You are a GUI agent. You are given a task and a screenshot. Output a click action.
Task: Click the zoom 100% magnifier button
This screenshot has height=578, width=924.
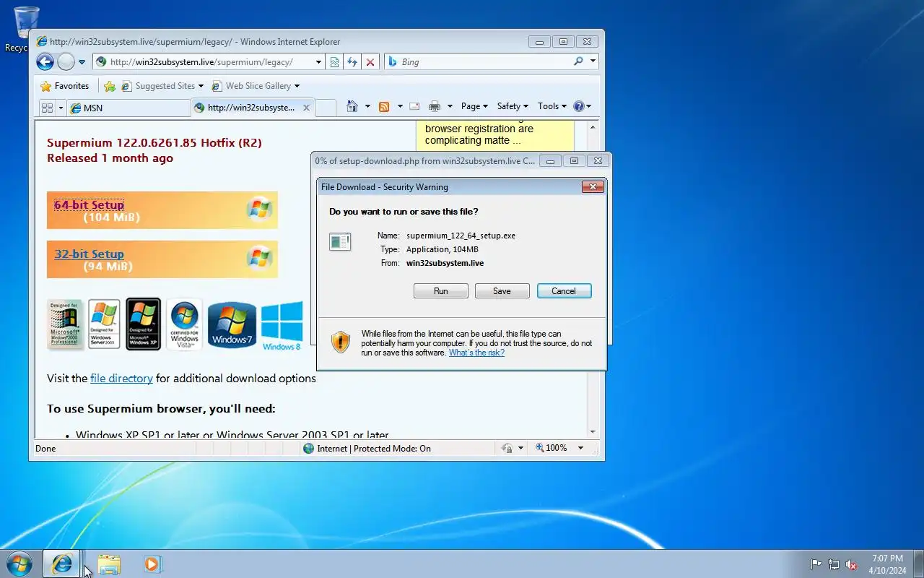click(x=552, y=448)
